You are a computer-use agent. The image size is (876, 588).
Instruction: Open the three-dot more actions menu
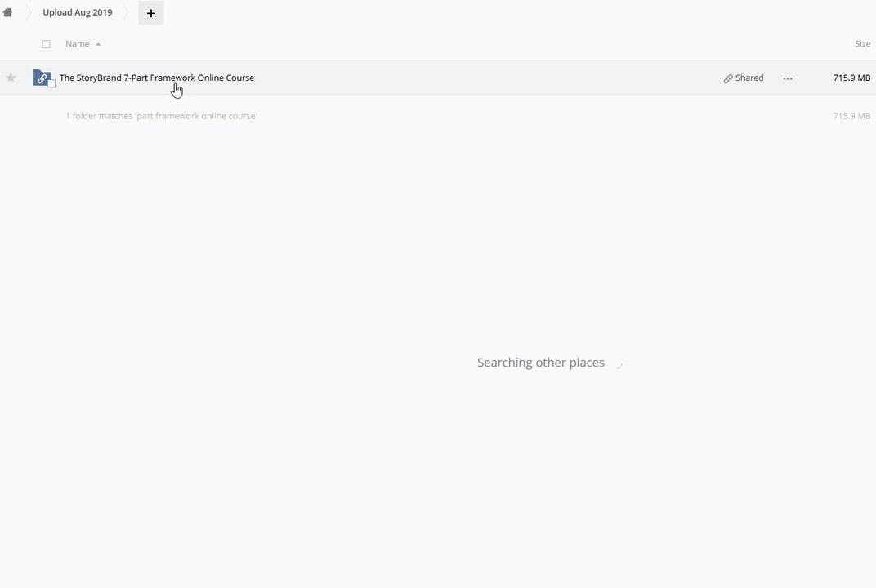coord(788,78)
